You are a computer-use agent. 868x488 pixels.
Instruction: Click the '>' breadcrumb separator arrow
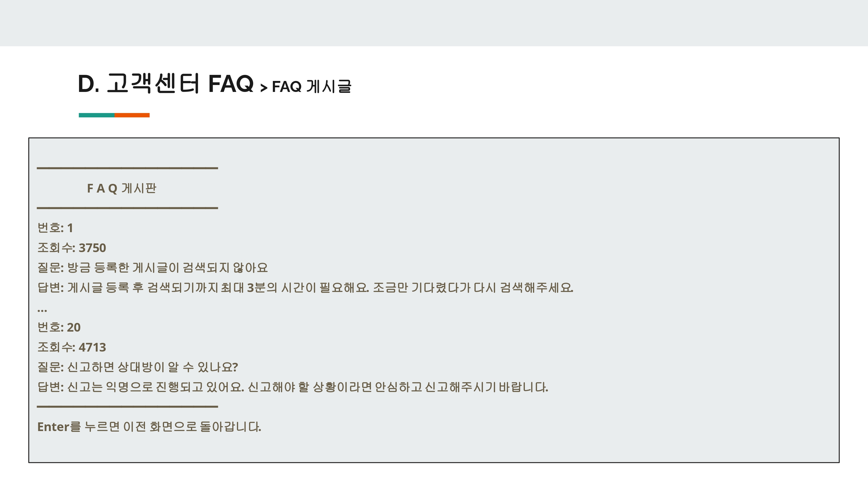click(x=264, y=88)
